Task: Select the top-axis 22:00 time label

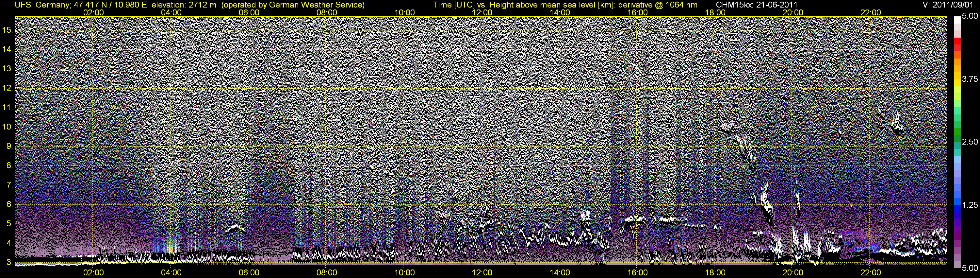Action: coord(871,12)
